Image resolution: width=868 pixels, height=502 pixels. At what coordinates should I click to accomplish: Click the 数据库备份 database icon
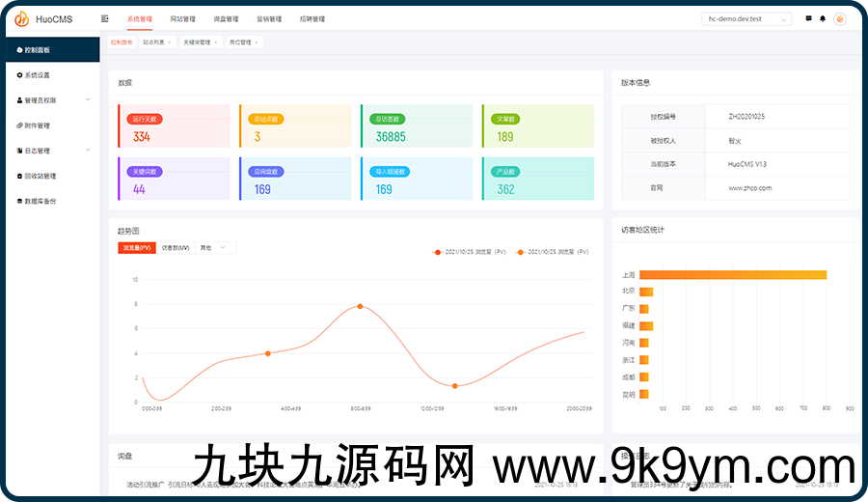(19, 201)
